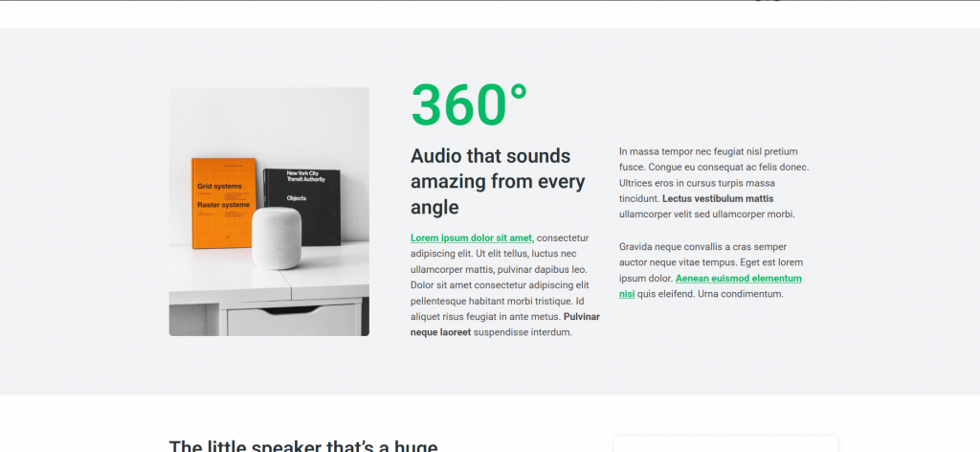Viewport: 980px width, 452px height.
Task: Click the speaker product photo
Action: (x=269, y=212)
